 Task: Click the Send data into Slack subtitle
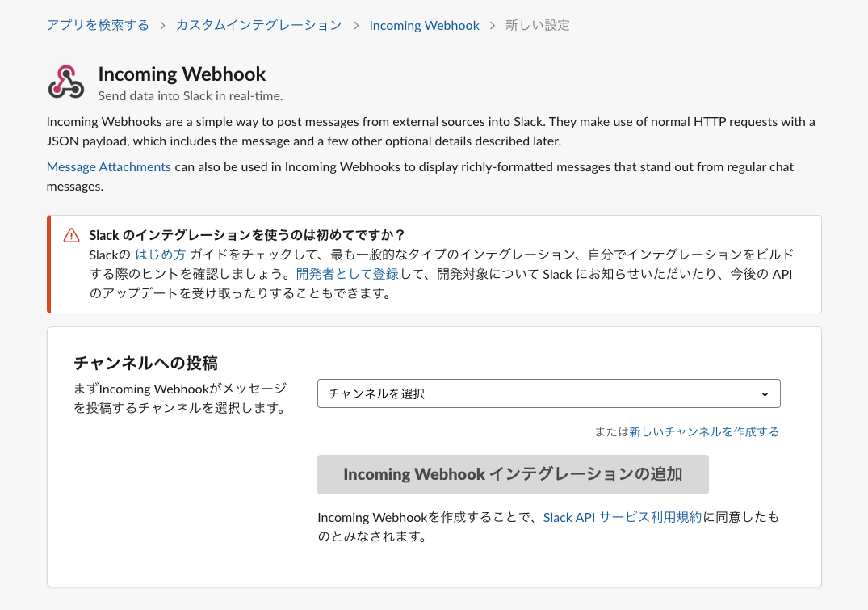click(x=191, y=95)
